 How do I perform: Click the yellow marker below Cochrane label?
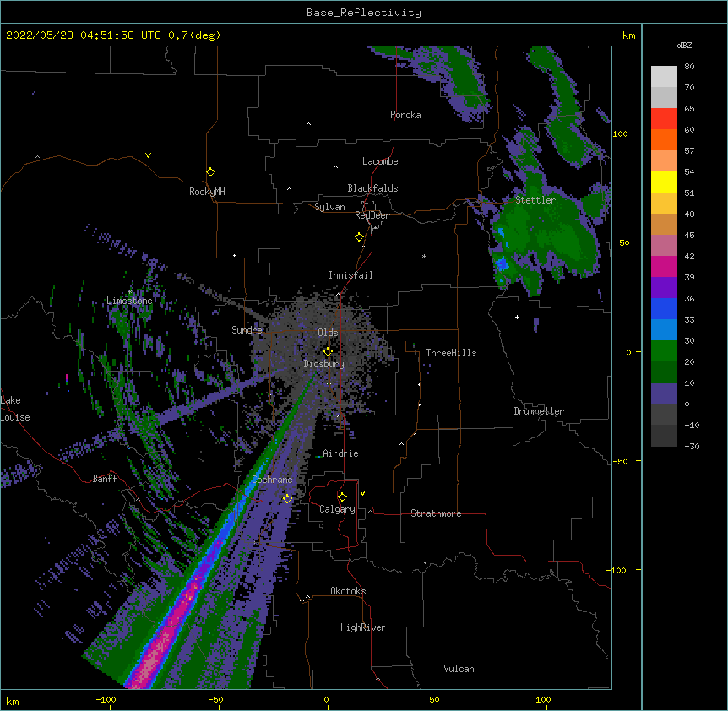[287, 499]
